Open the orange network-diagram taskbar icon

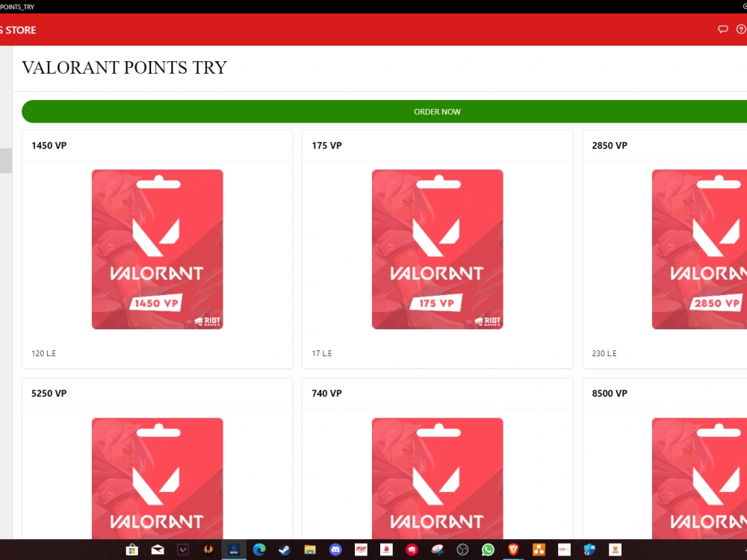(539, 550)
